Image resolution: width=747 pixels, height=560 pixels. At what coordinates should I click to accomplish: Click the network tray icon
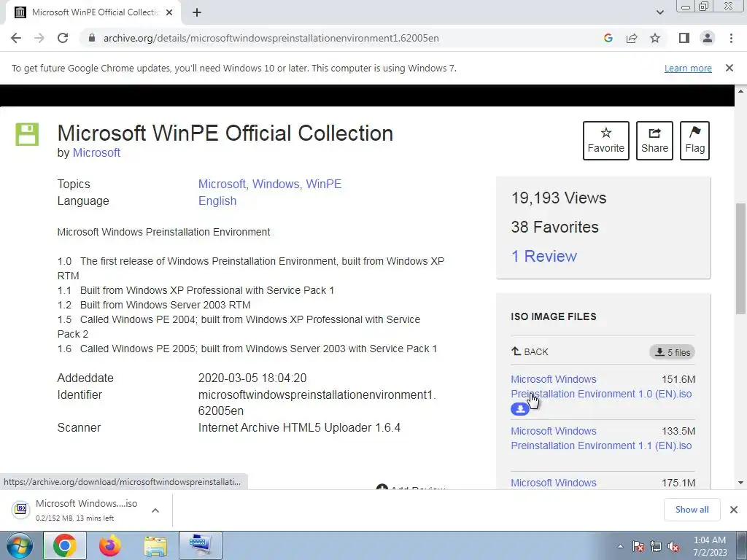tap(656, 546)
